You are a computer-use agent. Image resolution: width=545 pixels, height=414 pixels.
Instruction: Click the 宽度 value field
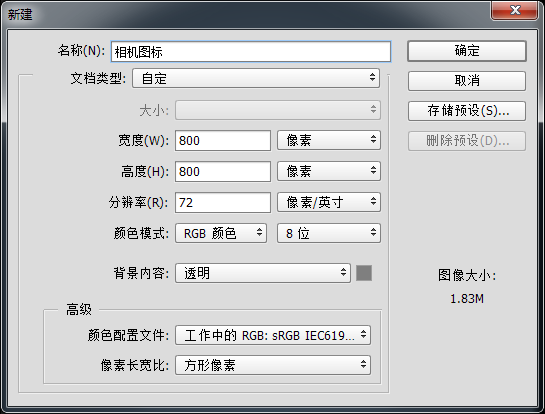pyautogui.click(x=223, y=141)
